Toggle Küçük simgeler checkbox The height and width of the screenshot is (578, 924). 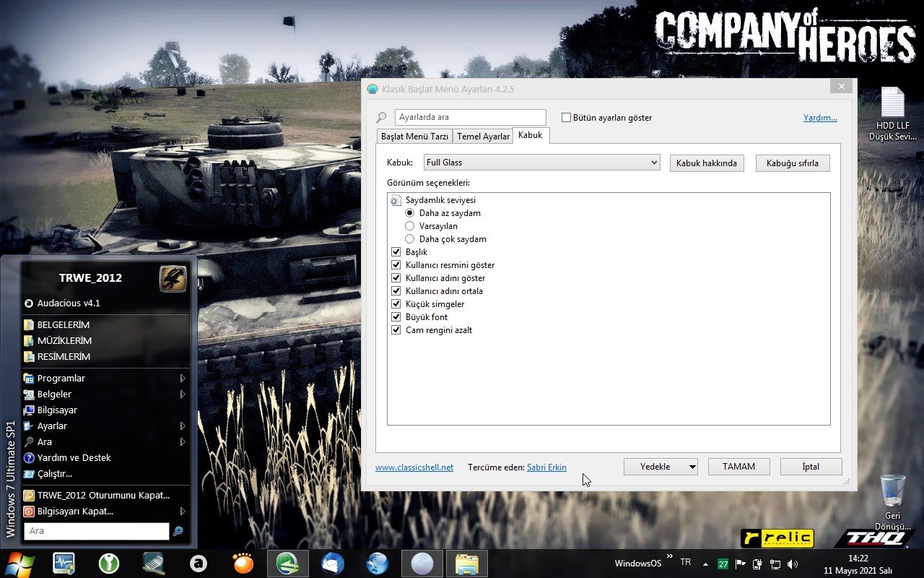396,304
